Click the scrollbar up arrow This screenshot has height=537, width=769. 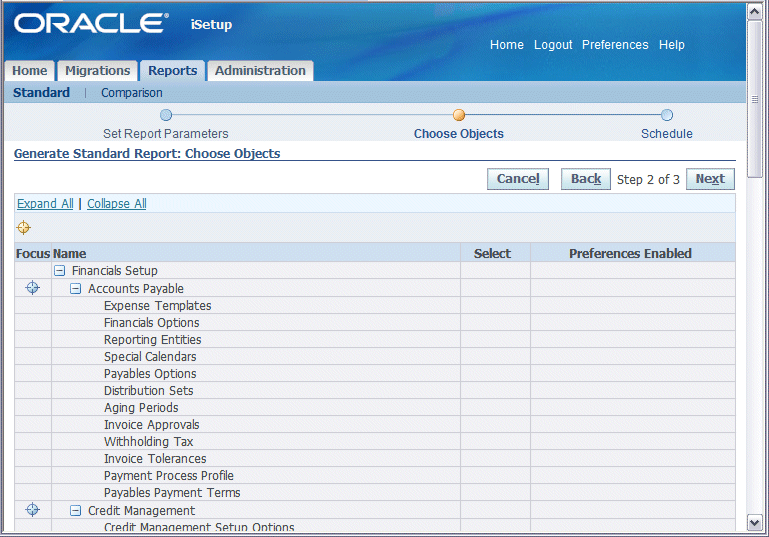tap(754, 12)
